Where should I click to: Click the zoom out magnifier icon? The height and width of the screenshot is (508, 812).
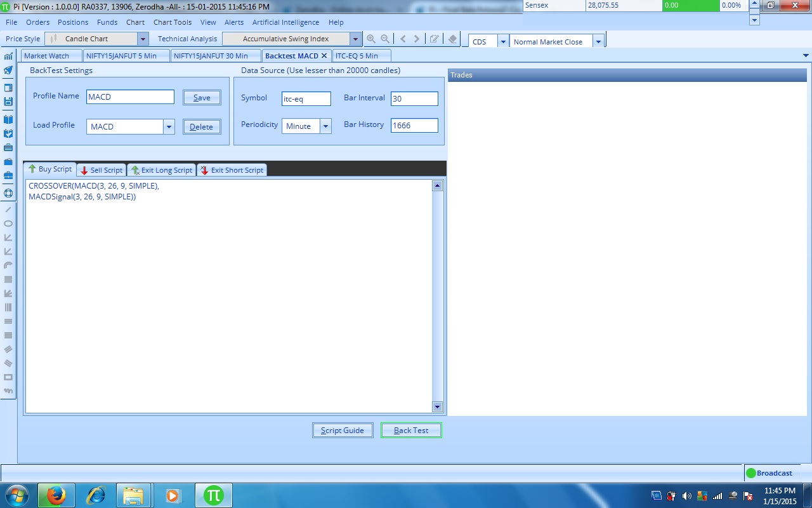385,39
